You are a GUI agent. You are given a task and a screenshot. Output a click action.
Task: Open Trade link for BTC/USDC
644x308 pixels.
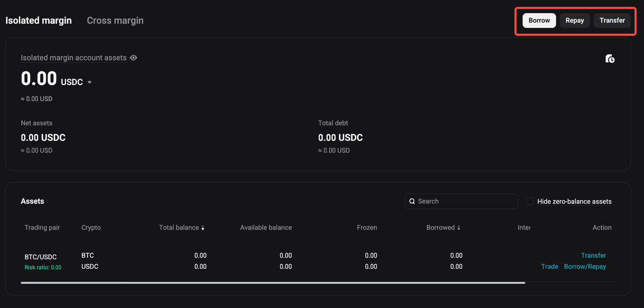click(x=550, y=267)
